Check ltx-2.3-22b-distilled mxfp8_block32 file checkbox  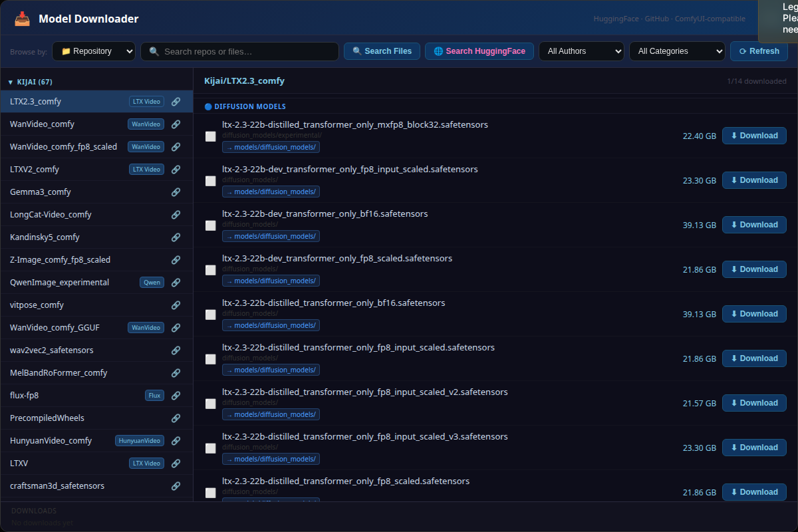pyautogui.click(x=210, y=136)
